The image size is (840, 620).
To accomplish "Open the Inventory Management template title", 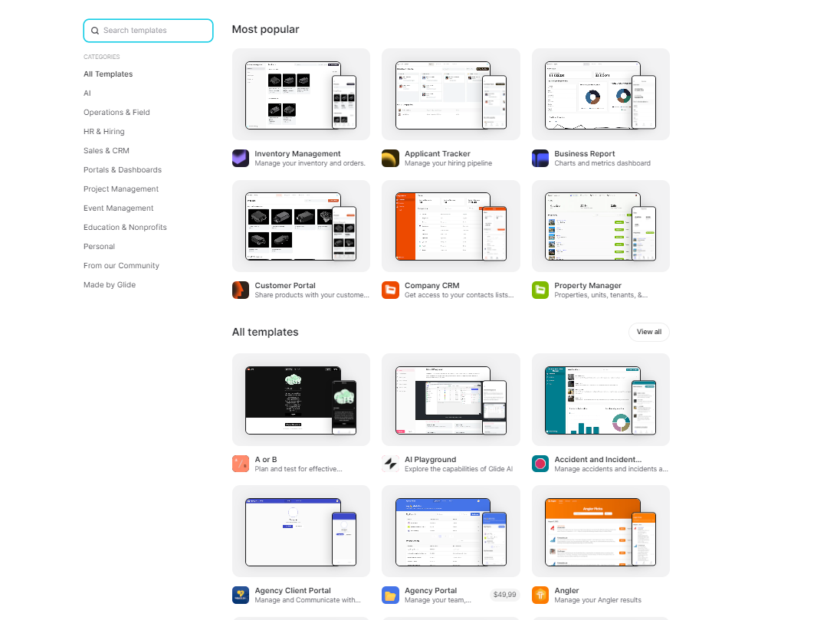I will [297, 154].
